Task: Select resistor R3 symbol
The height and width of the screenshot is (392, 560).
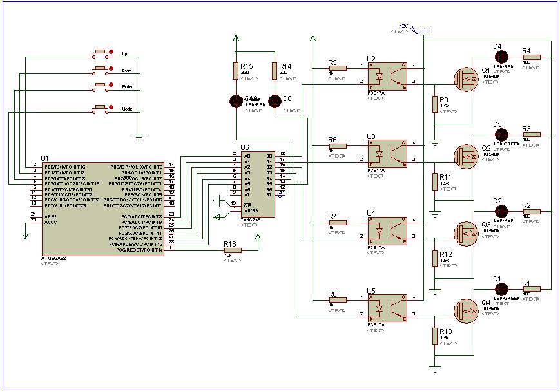Action: 532,135
